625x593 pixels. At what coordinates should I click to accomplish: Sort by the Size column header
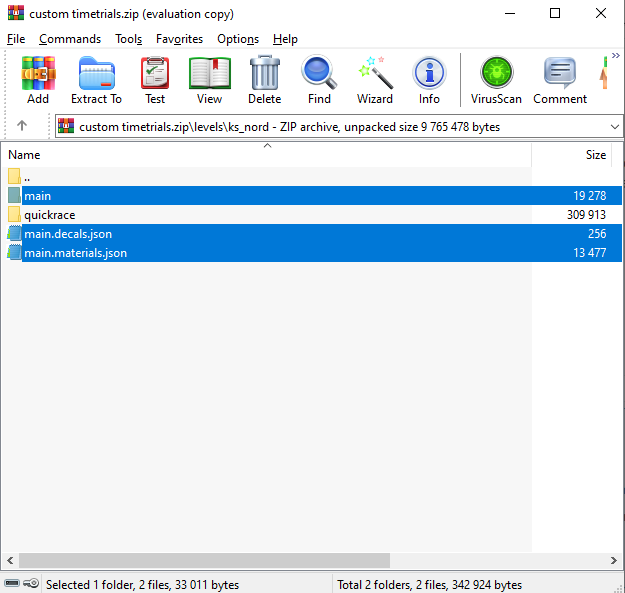click(571, 155)
